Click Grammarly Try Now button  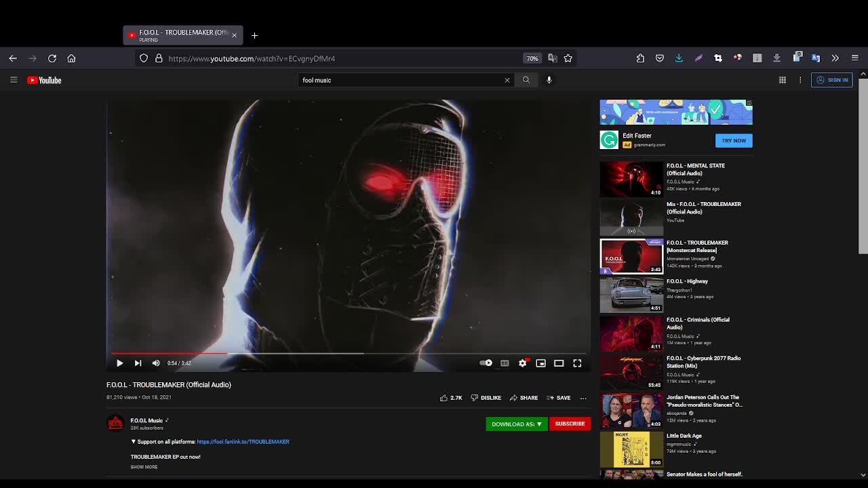(734, 140)
